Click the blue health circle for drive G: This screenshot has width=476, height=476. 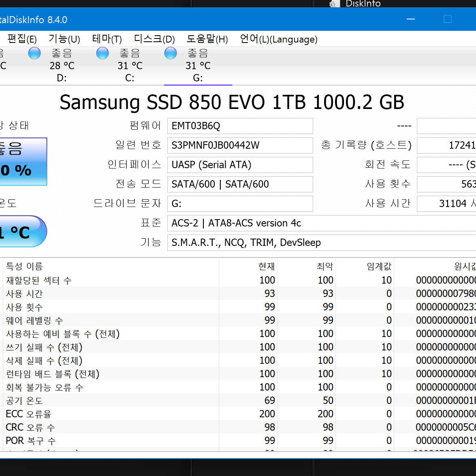pos(170,53)
